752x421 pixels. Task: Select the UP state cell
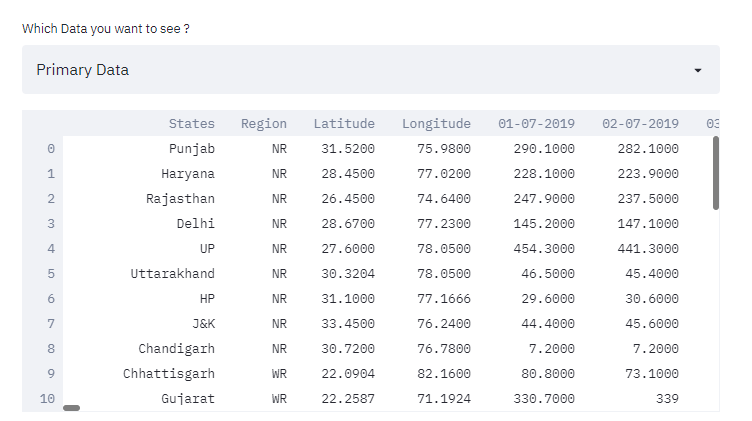(x=207, y=248)
